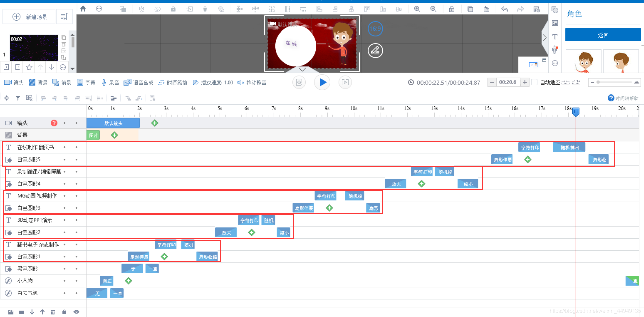Adjust the timeline zoom slider
Viewport: 644px width, 317px height.
[615, 82]
